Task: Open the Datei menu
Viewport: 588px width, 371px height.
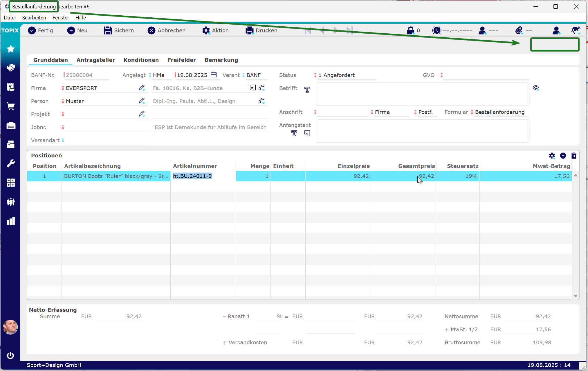Action: pyautogui.click(x=10, y=18)
